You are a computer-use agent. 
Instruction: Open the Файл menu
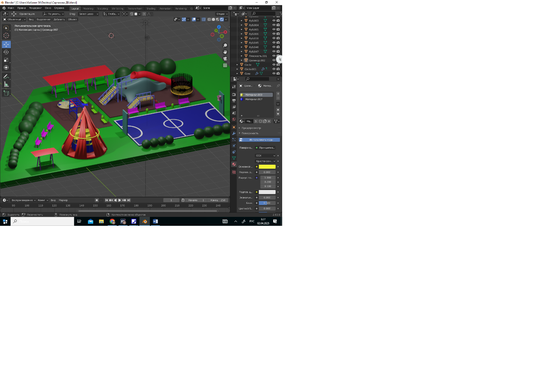coord(11,8)
